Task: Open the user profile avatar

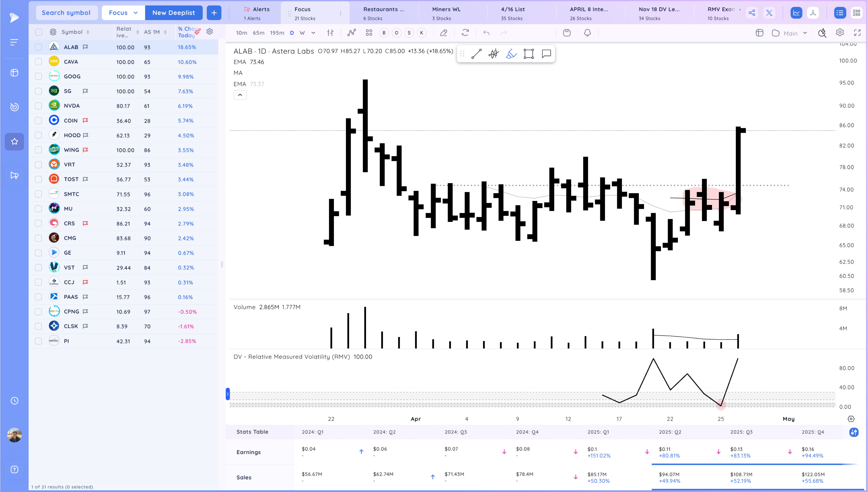Action: (14, 435)
